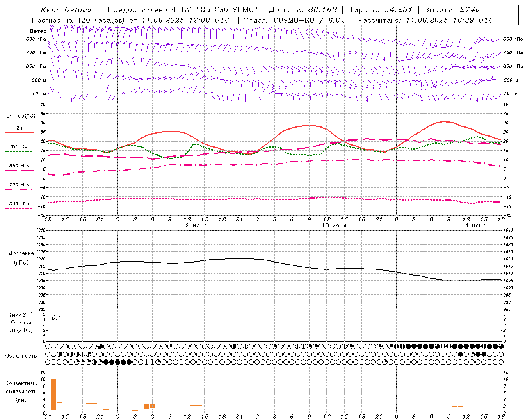This screenshot has width=525, height=420.
Task: Click the model name 'COSMO-RU / 6.6км'
Action: (311, 20)
